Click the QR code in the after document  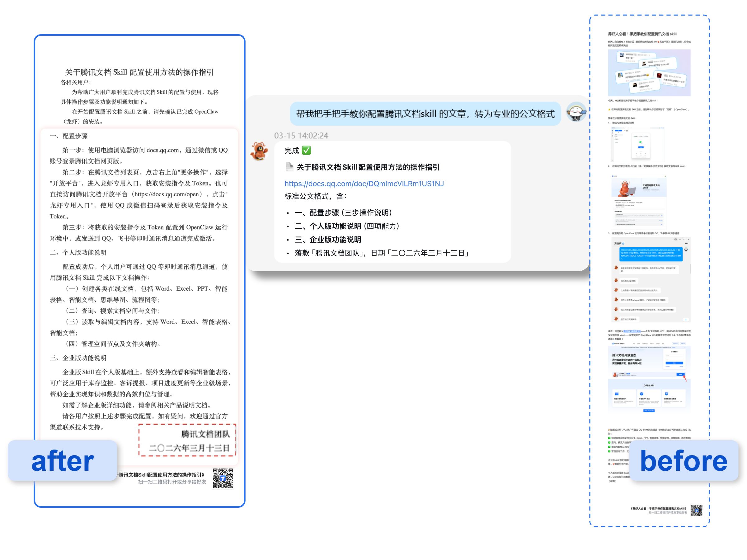pos(223,478)
